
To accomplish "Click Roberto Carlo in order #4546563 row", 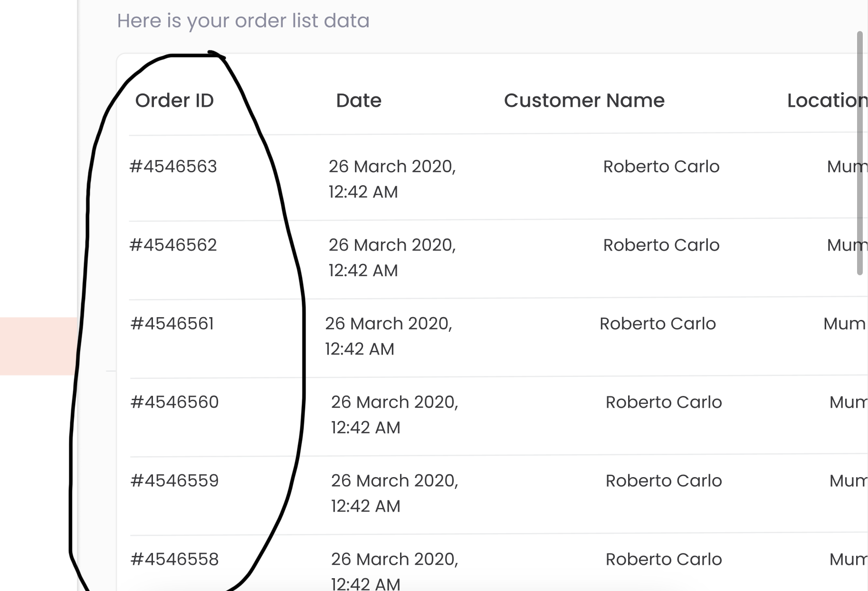I will [661, 167].
